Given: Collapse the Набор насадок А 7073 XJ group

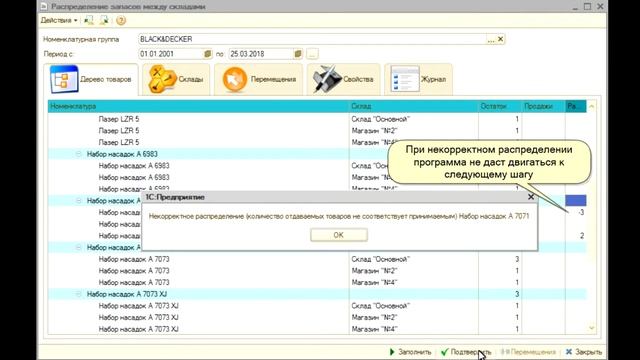Looking at the screenshot, I should (78, 294).
